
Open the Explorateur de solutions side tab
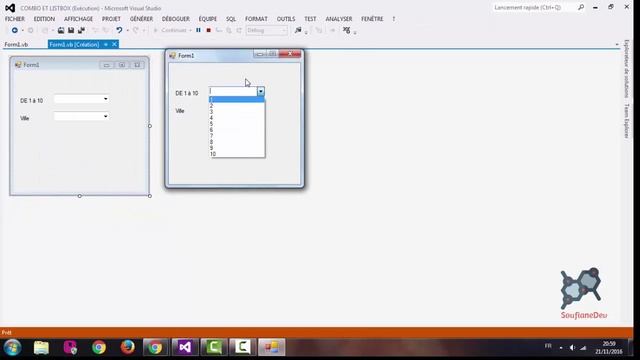(627, 69)
